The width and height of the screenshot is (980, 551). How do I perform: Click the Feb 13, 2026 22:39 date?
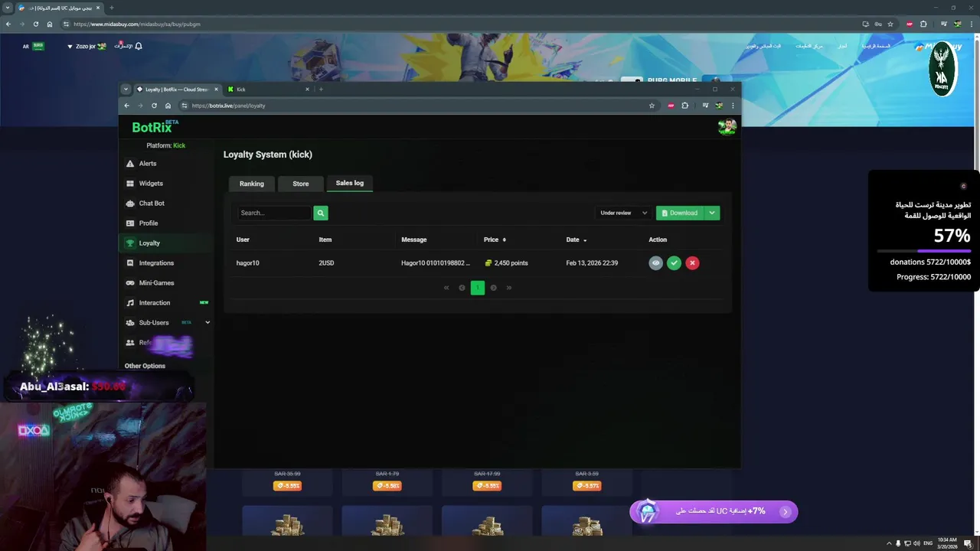point(592,262)
